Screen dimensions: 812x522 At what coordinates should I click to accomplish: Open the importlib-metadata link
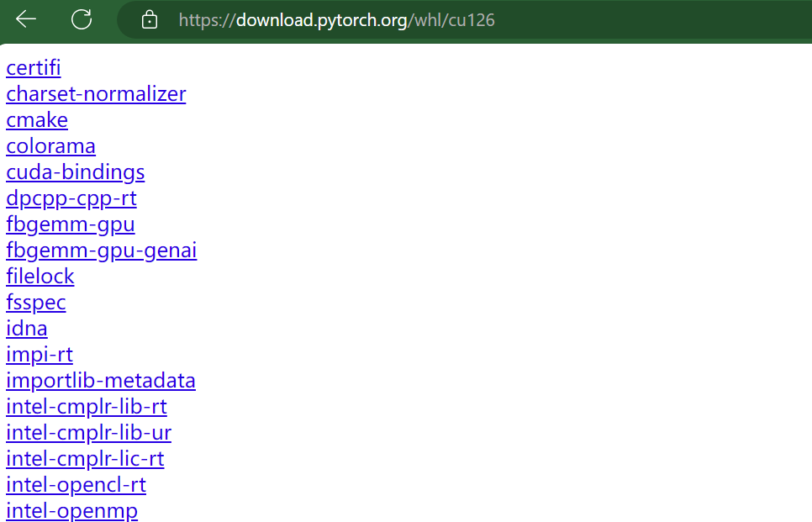[101, 381]
